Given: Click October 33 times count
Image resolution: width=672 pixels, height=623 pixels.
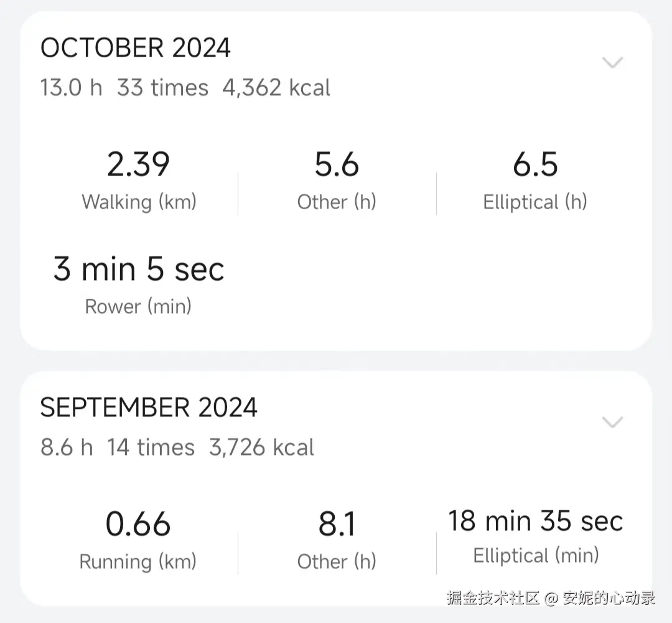Looking at the screenshot, I should pos(162,88).
